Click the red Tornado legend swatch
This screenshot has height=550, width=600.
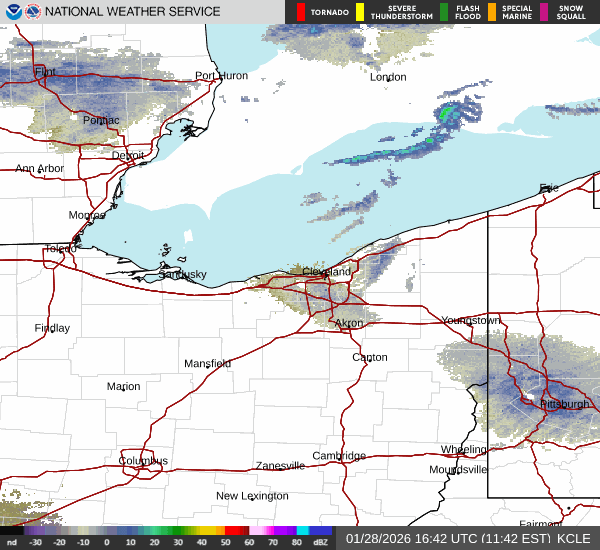[x=302, y=12]
